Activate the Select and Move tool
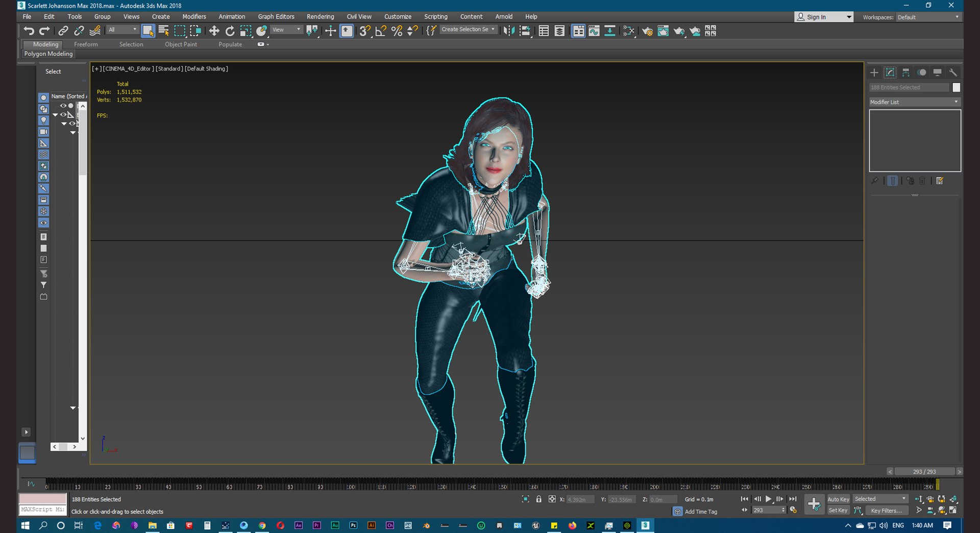Screen dimensions: 980x533 coord(214,31)
